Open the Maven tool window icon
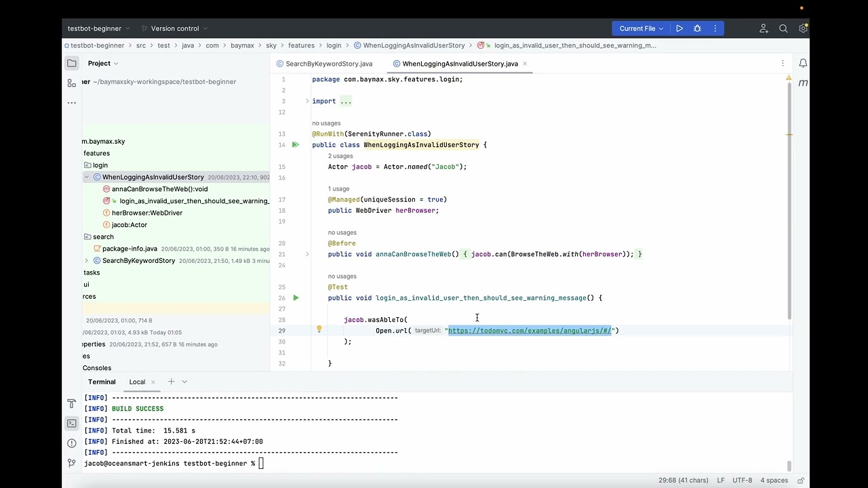 (803, 83)
